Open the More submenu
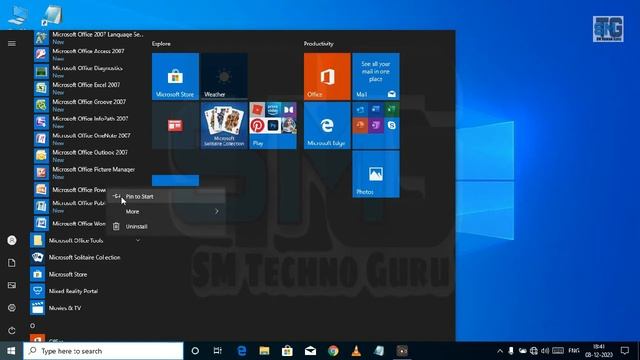The height and width of the screenshot is (360, 640). (x=166, y=211)
